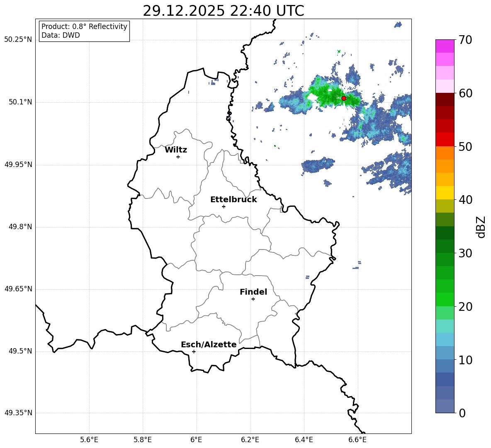Click the 'Findel' city label
491x448 pixels.
point(253,292)
